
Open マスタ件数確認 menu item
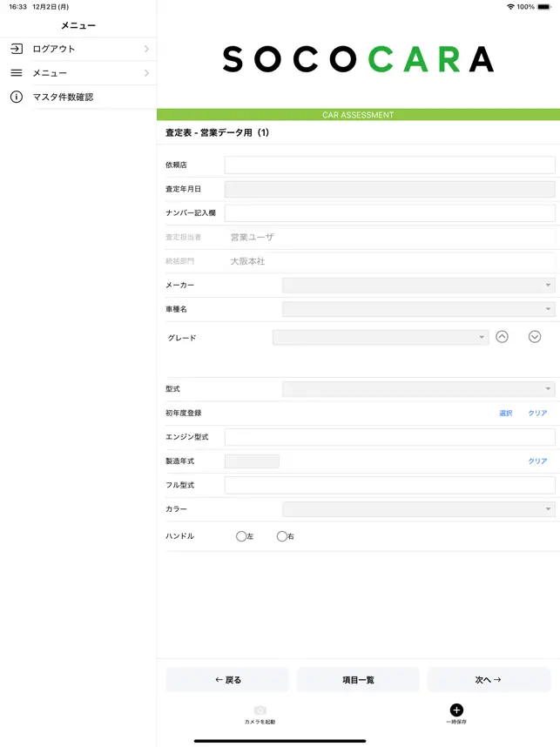[78, 98]
